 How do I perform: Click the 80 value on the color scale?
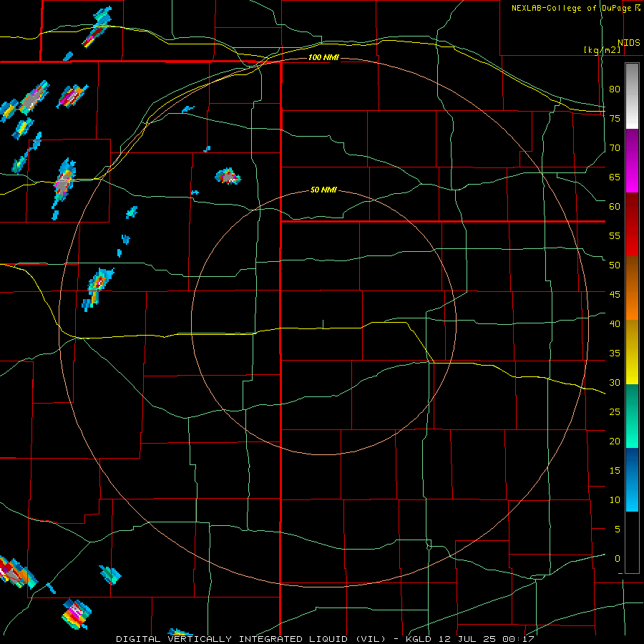pyautogui.click(x=615, y=89)
